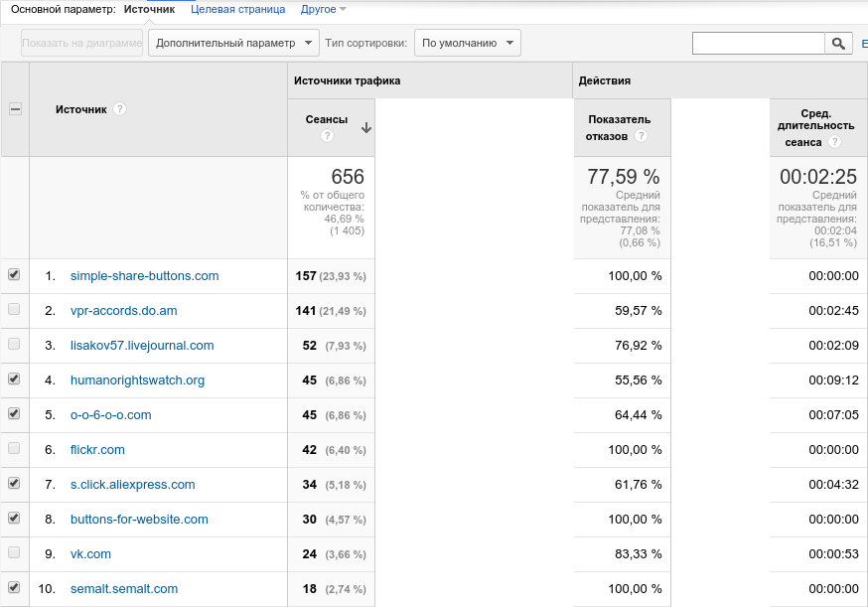The width and height of the screenshot is (868, 607).
Task: Click the Источники трафика group header
Action: [347, 80]
